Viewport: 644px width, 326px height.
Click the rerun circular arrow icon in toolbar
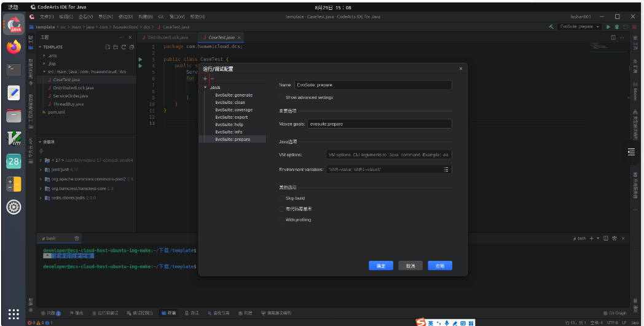(x=626, y=26)
